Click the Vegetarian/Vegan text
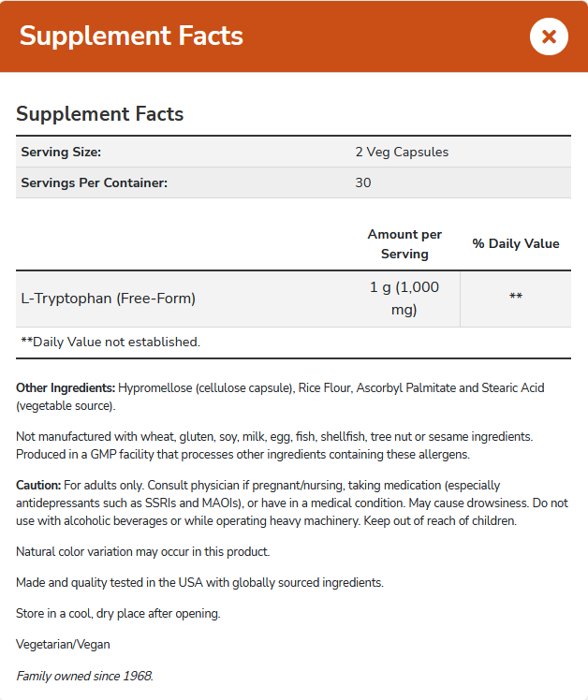588x700 pixels. point(63,645)
